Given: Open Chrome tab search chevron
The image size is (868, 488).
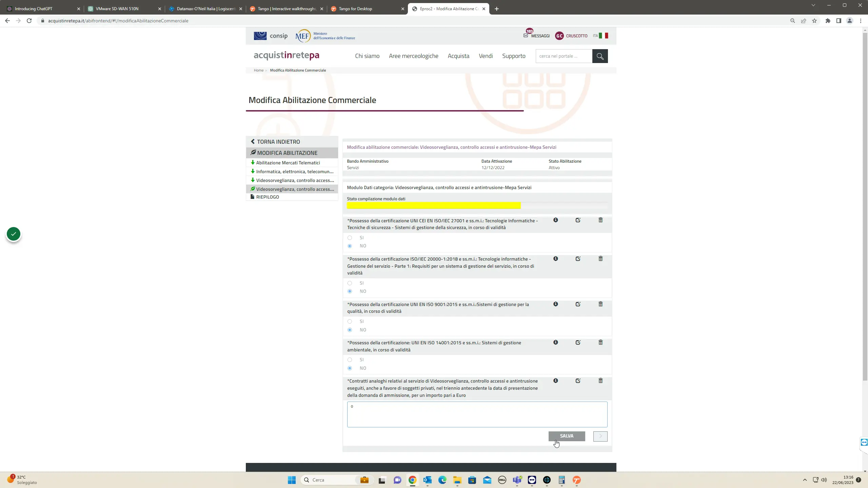Looking at the screenshot, I should tap(813, 5).
